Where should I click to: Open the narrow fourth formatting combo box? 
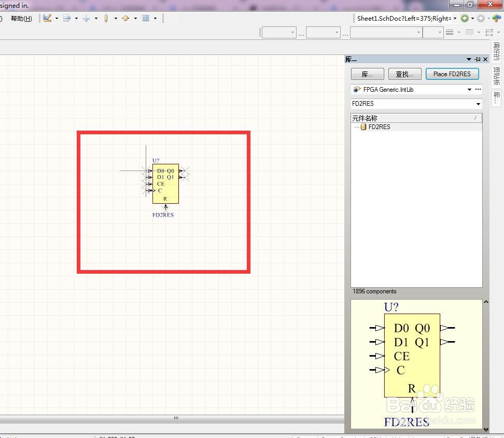click(433, 33)
